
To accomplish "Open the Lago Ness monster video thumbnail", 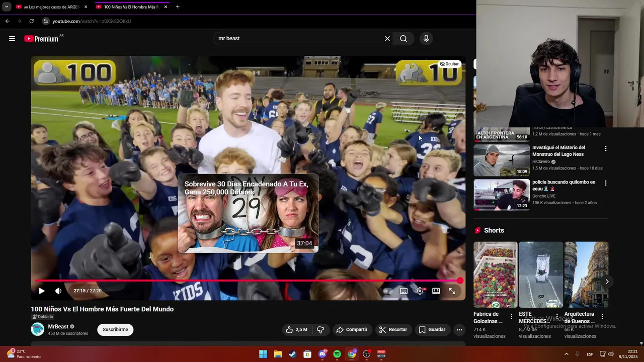I will tap(502, 160).
